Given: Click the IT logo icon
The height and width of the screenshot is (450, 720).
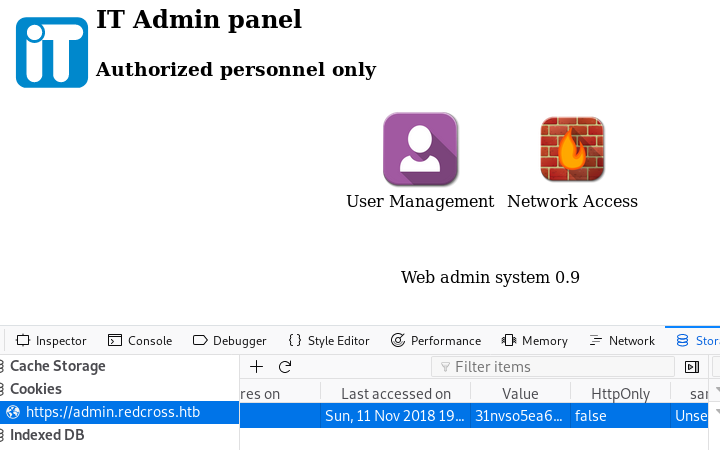Looking at the screenshot, I should [x=51, y=51].
